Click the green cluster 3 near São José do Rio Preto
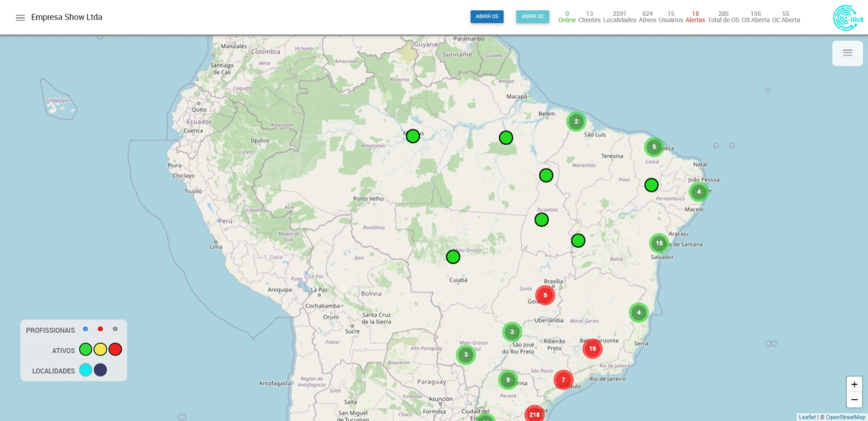868x421 pixels. tap(512, 332)
